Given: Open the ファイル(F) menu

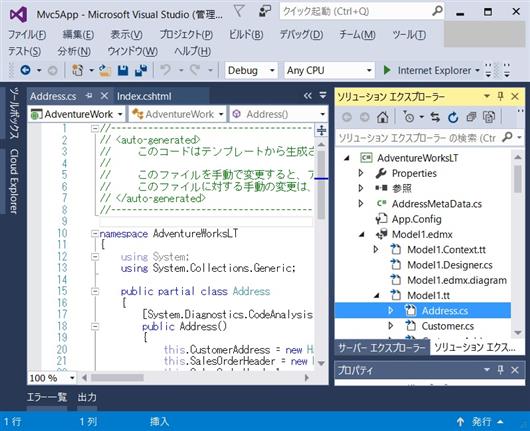Looking at the screenshot, I should [27, 34].
